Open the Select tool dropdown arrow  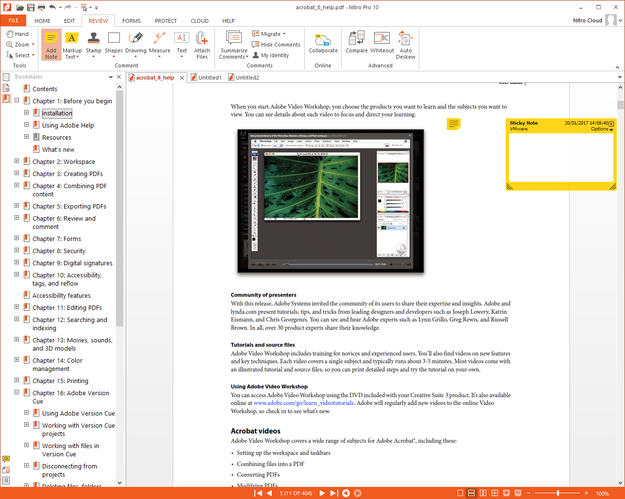(33, 55)
